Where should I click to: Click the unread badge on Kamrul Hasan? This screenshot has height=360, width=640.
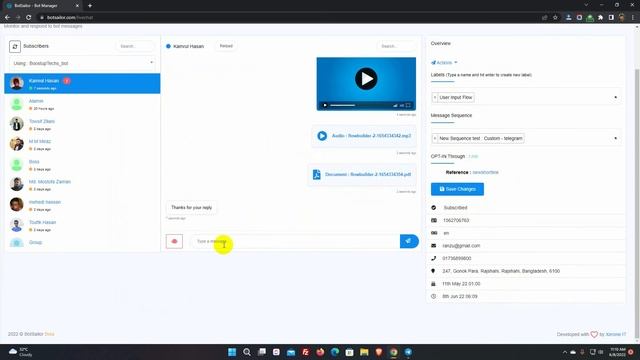click(x=67, y=81)
